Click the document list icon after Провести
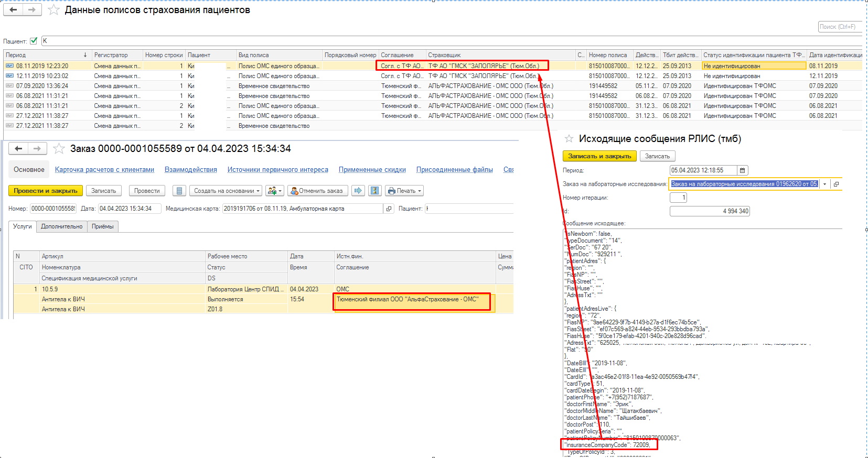 click(179, 191)
